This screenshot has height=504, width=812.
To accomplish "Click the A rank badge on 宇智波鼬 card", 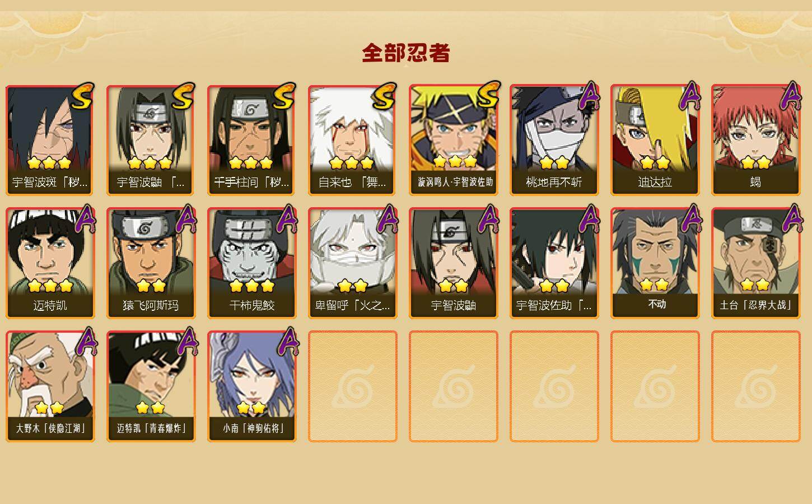I will click(488, 218).
